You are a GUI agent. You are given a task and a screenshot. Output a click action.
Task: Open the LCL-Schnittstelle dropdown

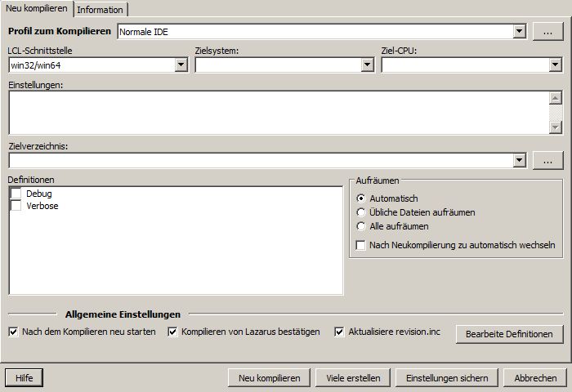point(181,65)
